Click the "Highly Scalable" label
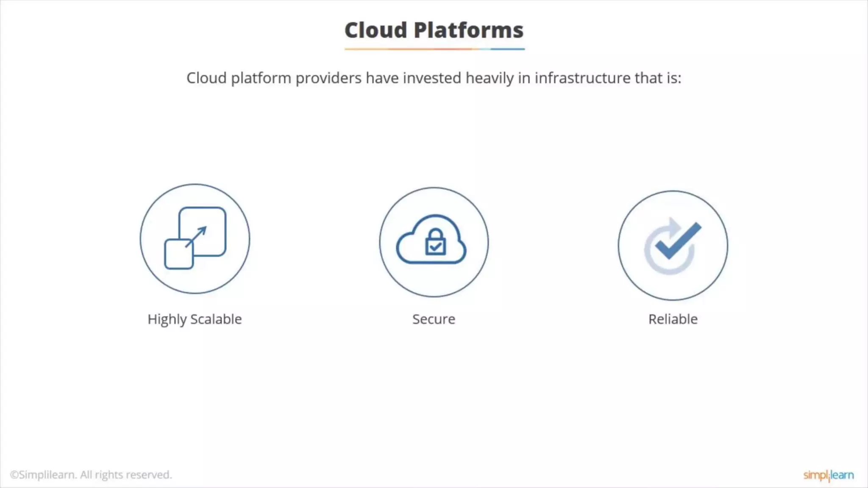 [x=195, y=319]
